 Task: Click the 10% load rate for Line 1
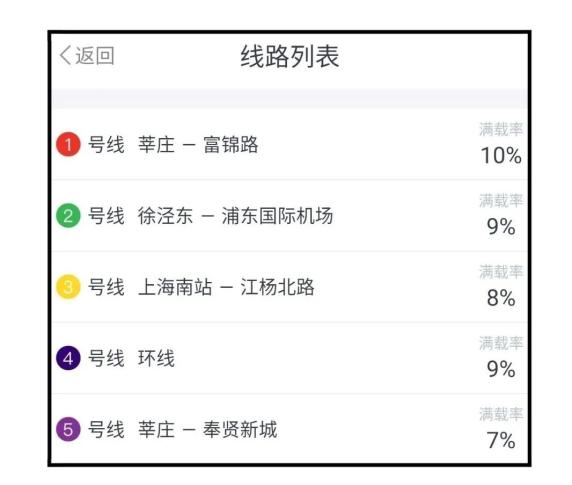point(501,155)
